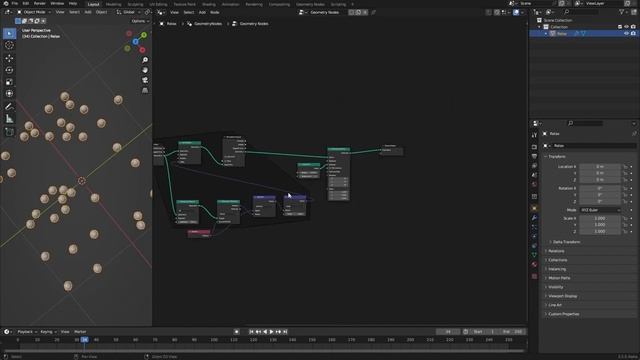Toggle use preview range clock icon
Viewport: 640px width, 360px height.
pyautogui.click(x=466, y=332)
